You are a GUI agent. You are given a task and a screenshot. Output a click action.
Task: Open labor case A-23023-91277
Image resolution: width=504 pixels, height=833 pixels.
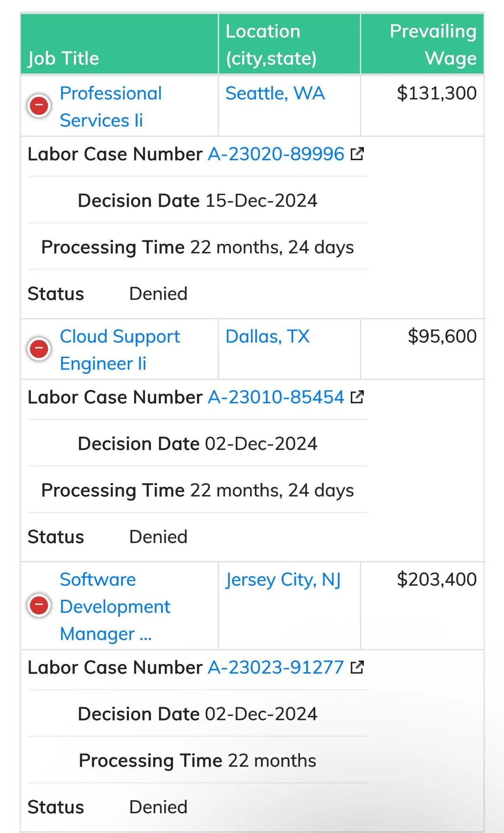(276, 667)
